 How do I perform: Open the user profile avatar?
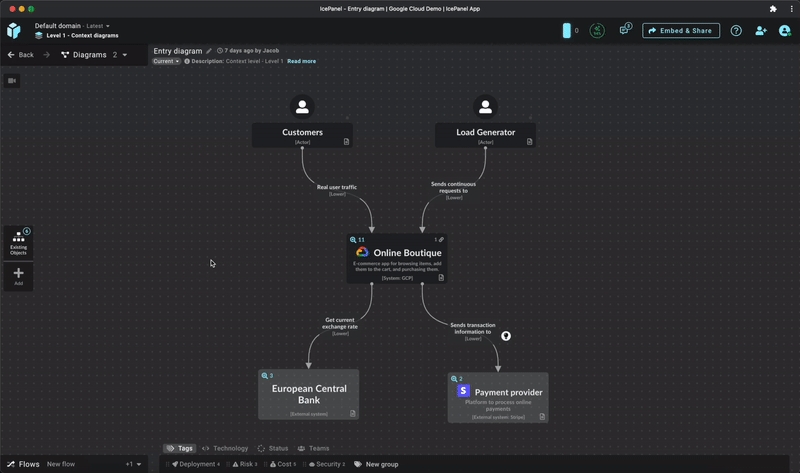point(785,31)
